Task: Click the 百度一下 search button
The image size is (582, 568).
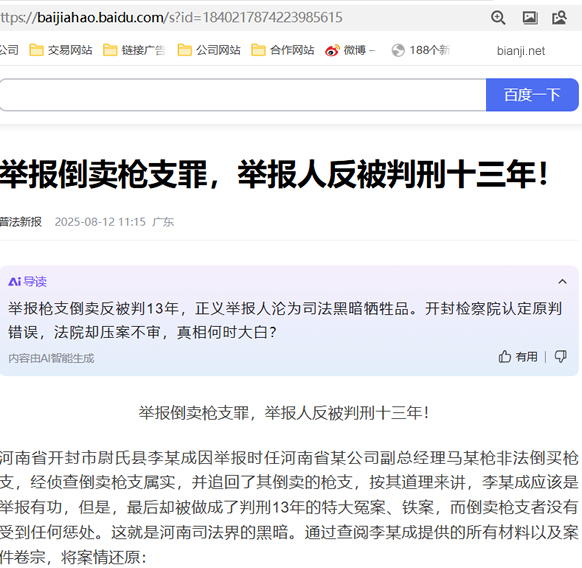Action: [532, 95]
